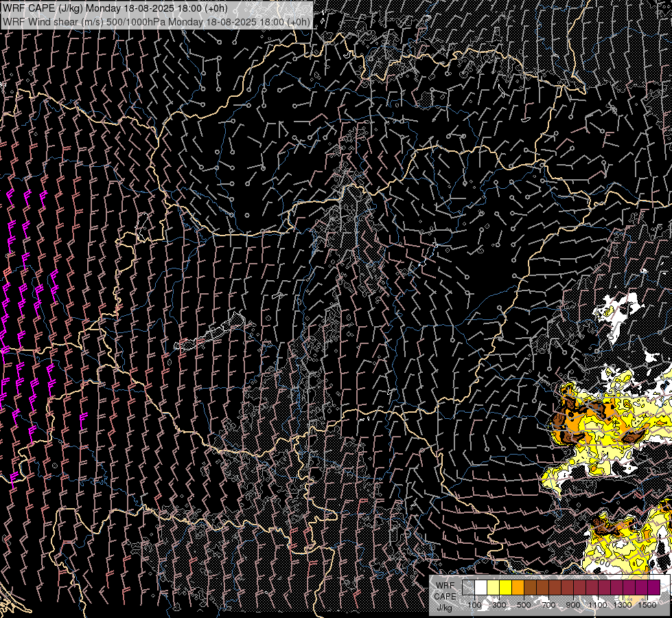Click the "900" legend value
The width and height of the screenshot is (672, 618).
[x=573, y=605]
